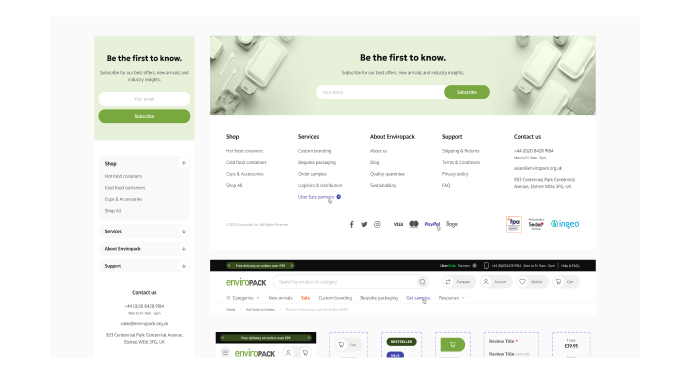
Task: Select New arrivals in the nav bar
Action: click(x=280, y=298)
